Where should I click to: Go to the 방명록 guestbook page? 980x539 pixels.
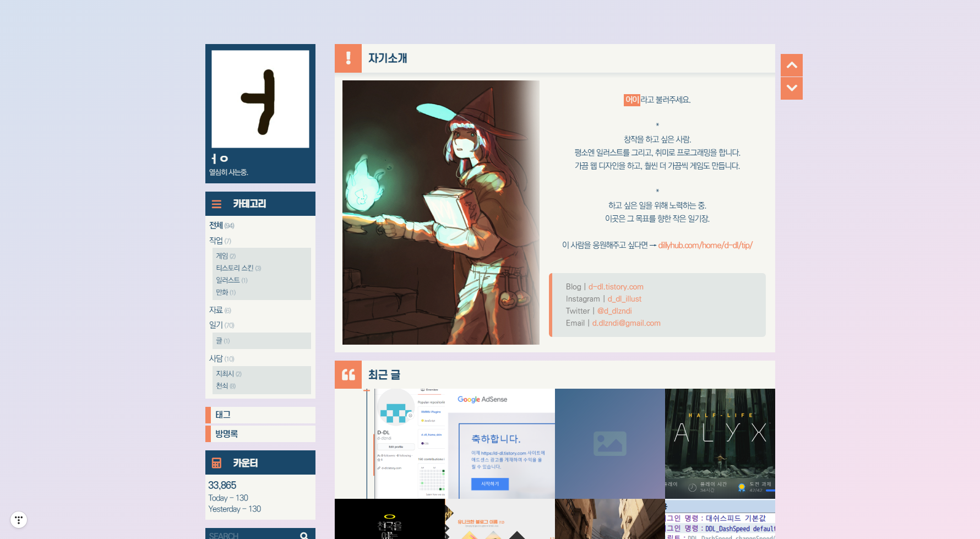(x=260, y=434)
